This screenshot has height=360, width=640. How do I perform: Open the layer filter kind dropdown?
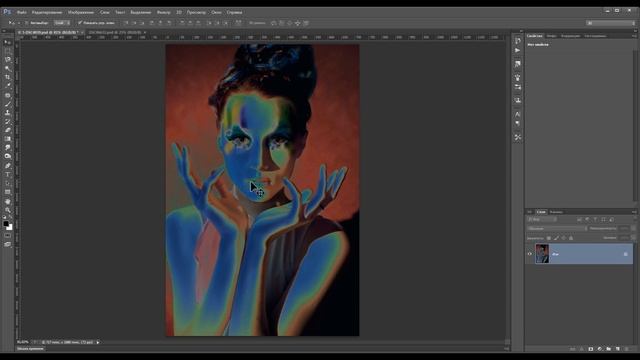point(542,220)
